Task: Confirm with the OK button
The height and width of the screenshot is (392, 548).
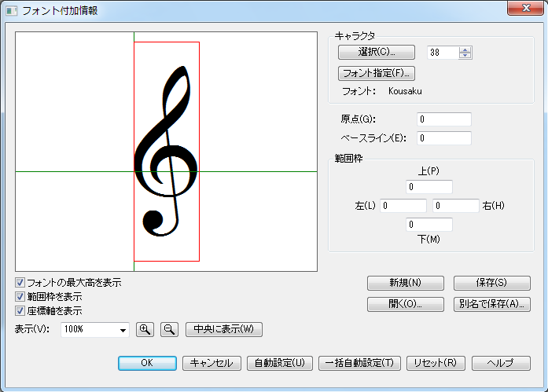Action: (x=147, y=363)
